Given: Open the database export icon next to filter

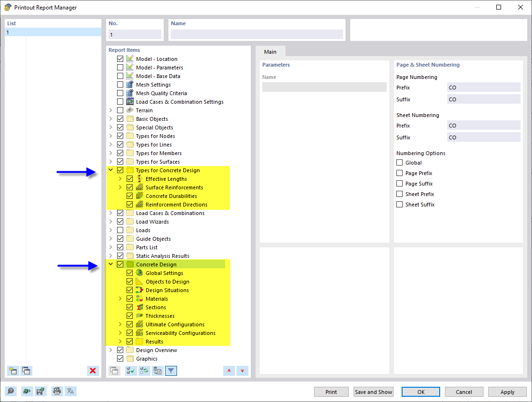Looking at the screenshot, I should pyautogui.click(x=157, y=370).
